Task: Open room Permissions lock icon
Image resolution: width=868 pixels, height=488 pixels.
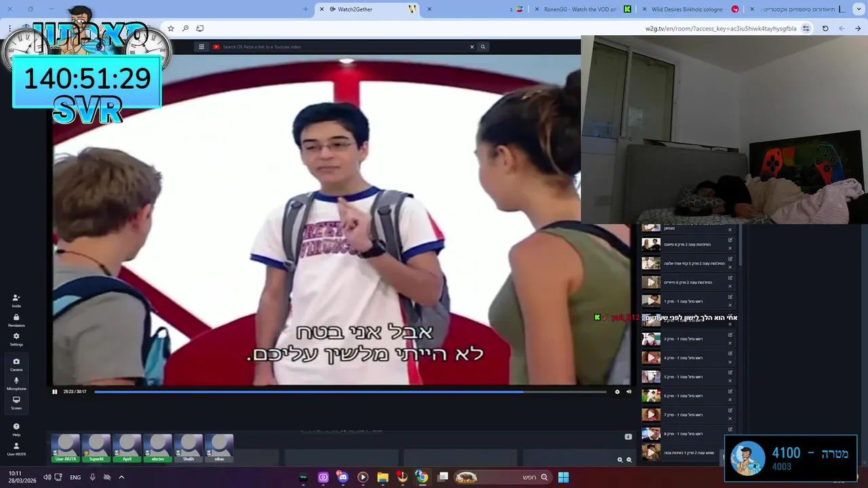Action: point(16,320)
